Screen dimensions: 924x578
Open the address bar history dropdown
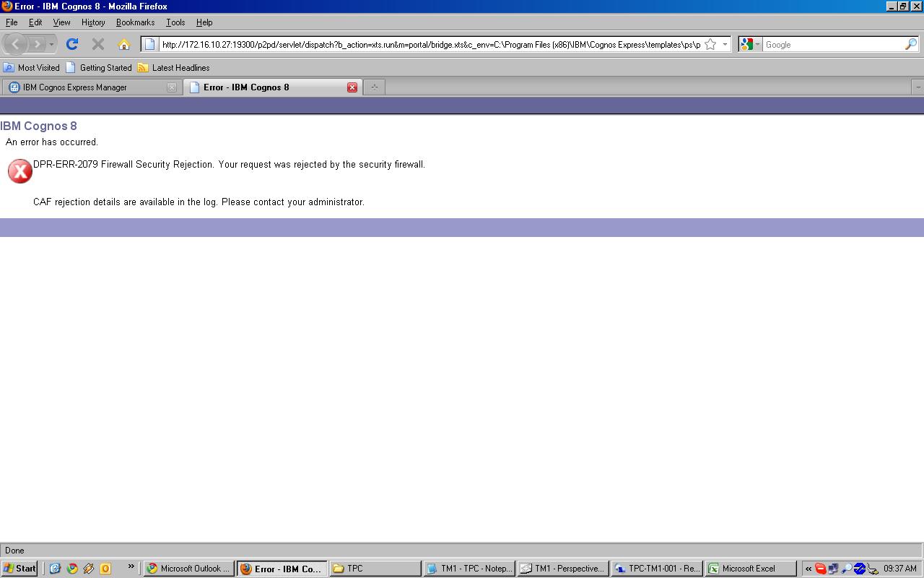[x=725, y=44]
